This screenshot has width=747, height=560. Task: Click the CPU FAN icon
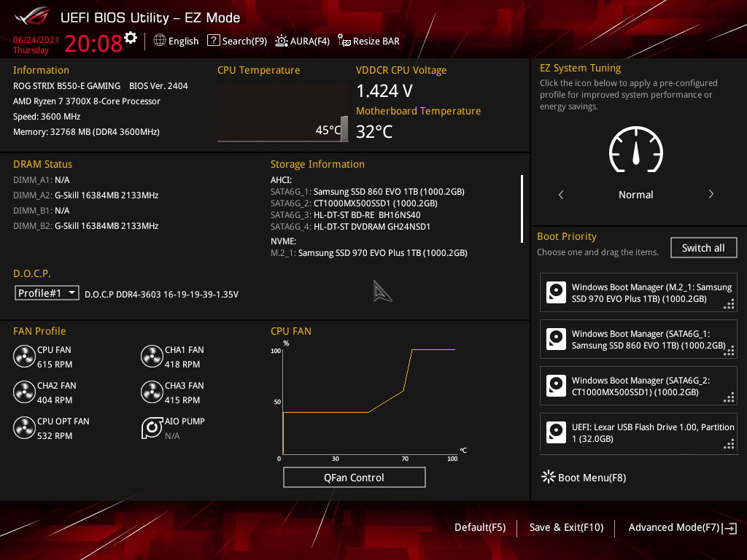tap(24, 357)
